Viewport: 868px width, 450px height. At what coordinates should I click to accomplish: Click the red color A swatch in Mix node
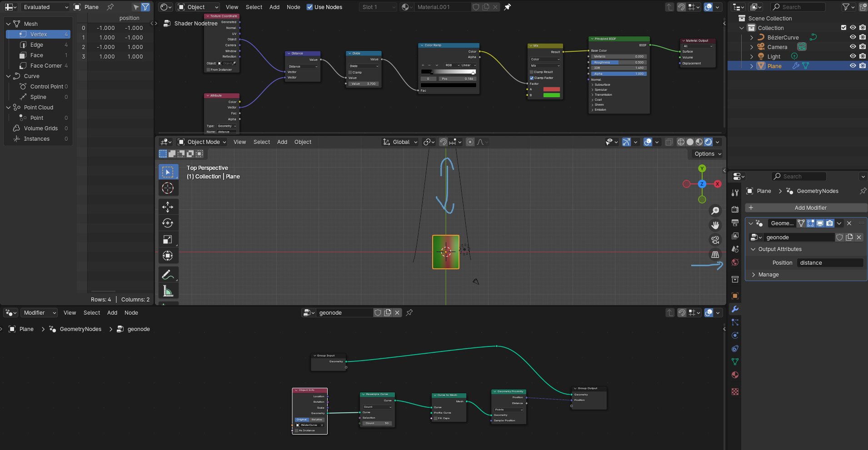(551, 89)
